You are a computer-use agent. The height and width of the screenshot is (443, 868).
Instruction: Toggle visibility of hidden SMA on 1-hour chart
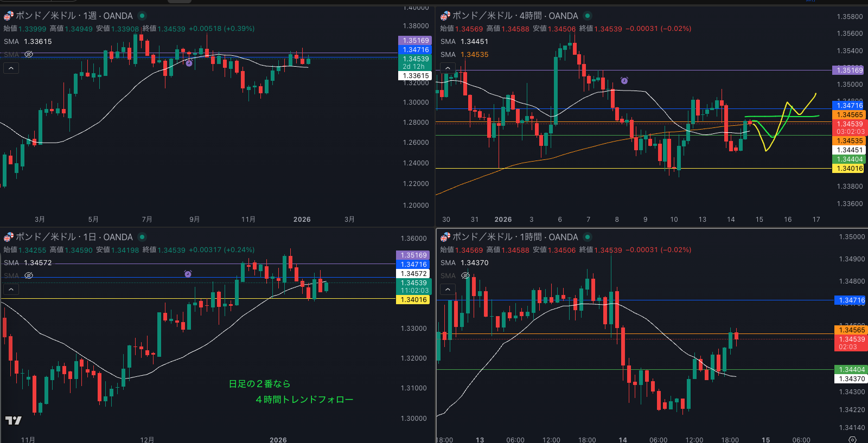pos(465,275)
